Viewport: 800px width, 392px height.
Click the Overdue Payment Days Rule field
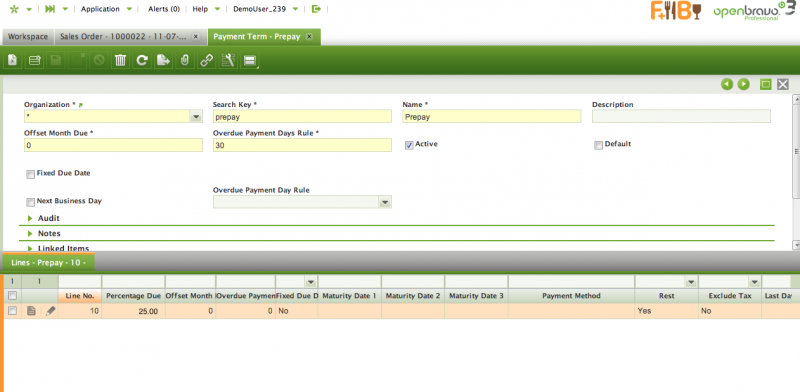pos(302,145)
